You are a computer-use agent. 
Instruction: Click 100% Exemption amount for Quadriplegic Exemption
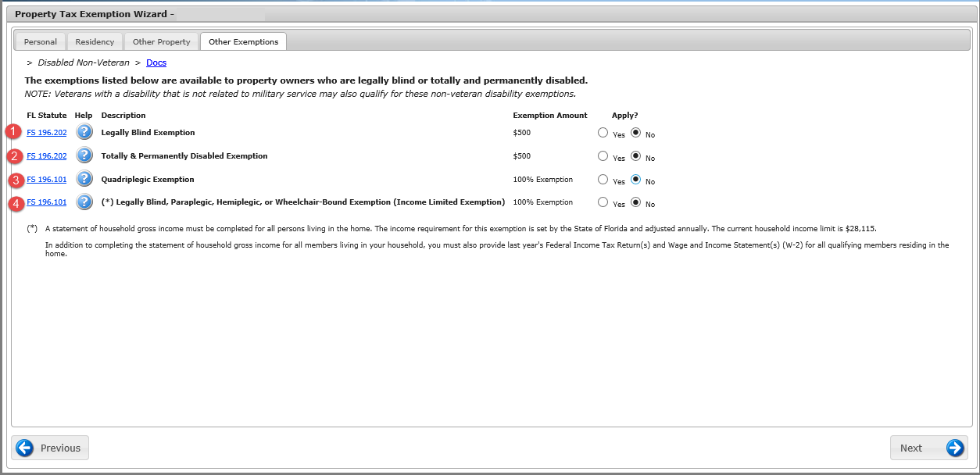[543, 180]
